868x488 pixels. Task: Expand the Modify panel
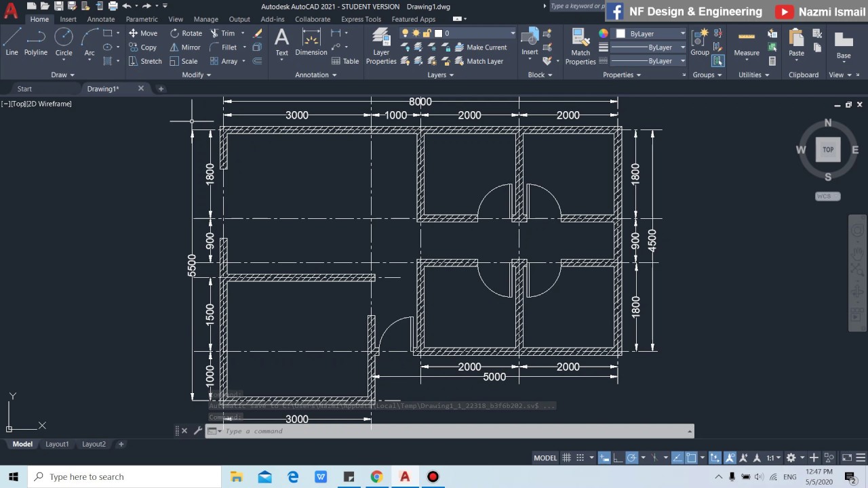pyautogui.click(x=197, y=75)
